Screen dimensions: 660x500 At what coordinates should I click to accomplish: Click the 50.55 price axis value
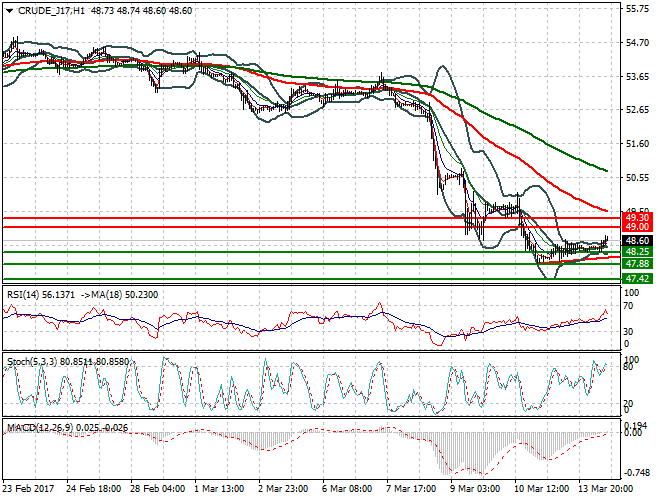click(637, 178)
